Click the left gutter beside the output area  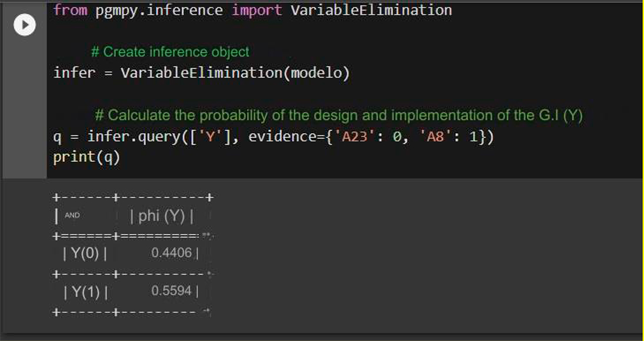click(x=25, y=255)
